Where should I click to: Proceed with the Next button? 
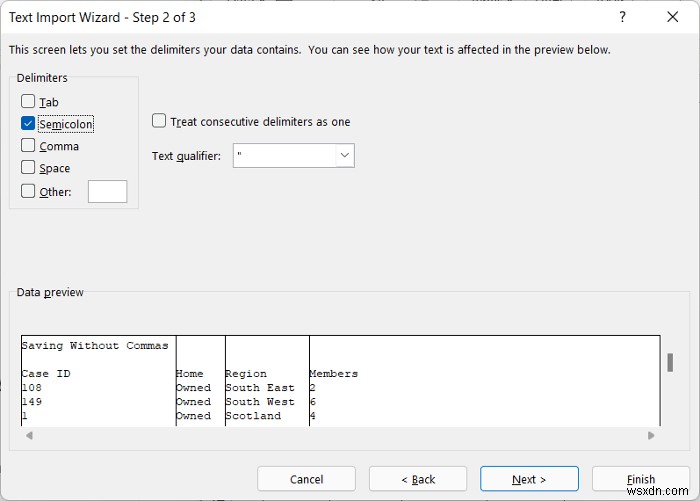pyautogui.click(x=529, y=479)
